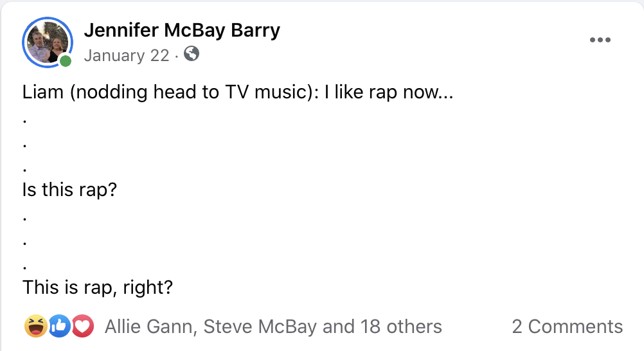This screenshot has width=644, height=351.
Task: Click the January 22 post timestamp
Action: coord(126,56)
